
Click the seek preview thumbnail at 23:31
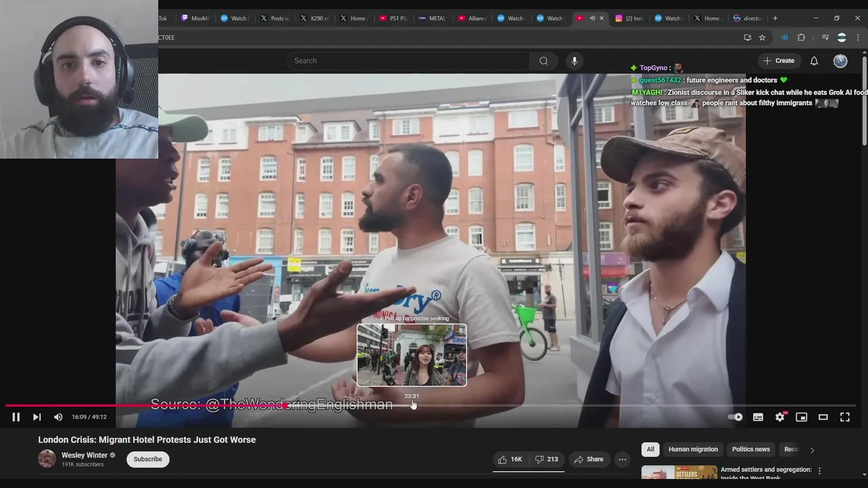[x=412, y=355]
